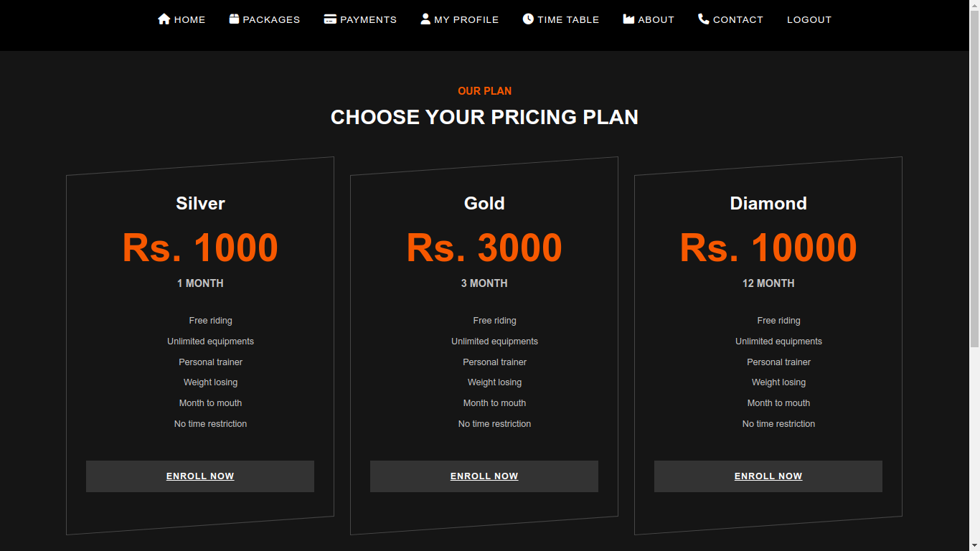The image size is (980, 551).
Task: Click the page's vertical scrollbar
Action: tap(974, 215)
